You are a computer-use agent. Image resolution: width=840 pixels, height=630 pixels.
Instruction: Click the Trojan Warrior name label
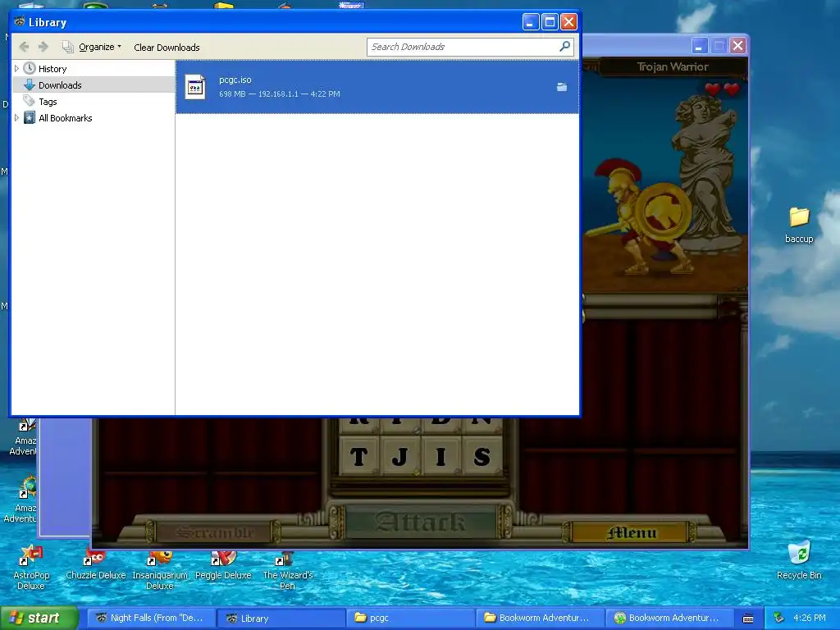[673, 67]
